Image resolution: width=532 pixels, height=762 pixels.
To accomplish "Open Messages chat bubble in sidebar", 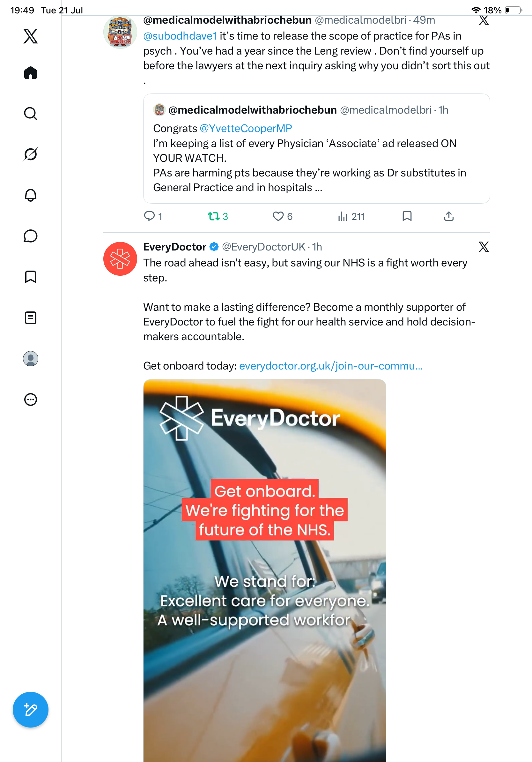I will coord(31,236).
